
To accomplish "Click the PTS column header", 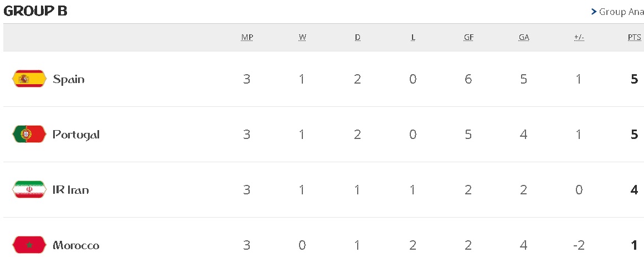I will (x=634, y=38).
